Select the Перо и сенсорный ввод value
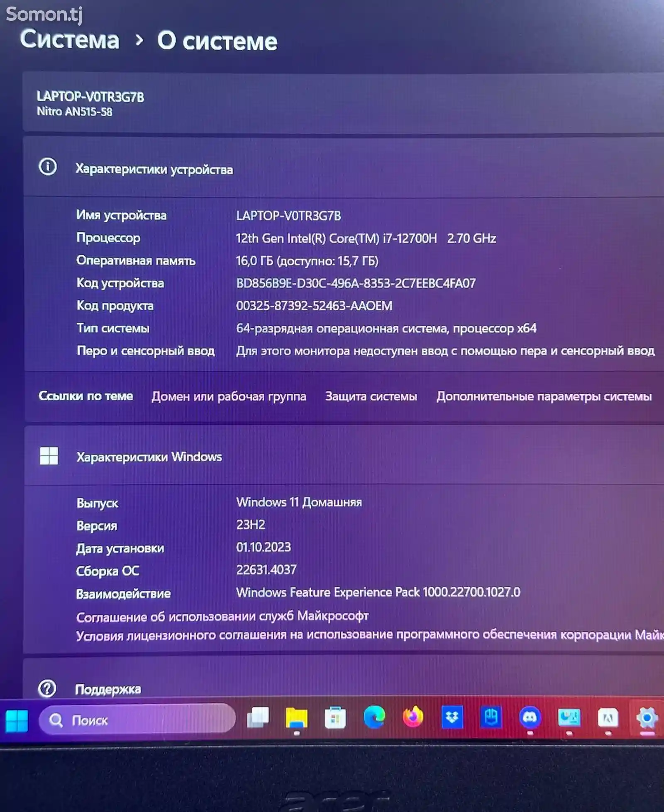664x812 pixels. coord(445,351)
